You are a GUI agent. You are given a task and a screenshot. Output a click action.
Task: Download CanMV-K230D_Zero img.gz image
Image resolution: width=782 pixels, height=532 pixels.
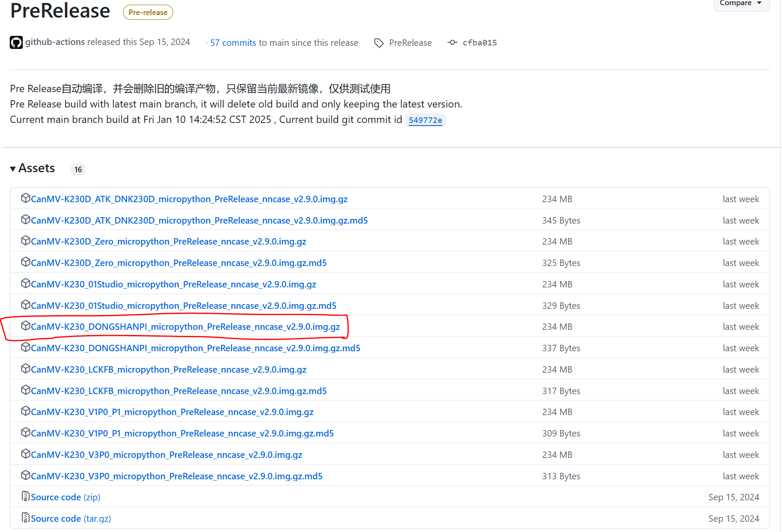point(168,242)
